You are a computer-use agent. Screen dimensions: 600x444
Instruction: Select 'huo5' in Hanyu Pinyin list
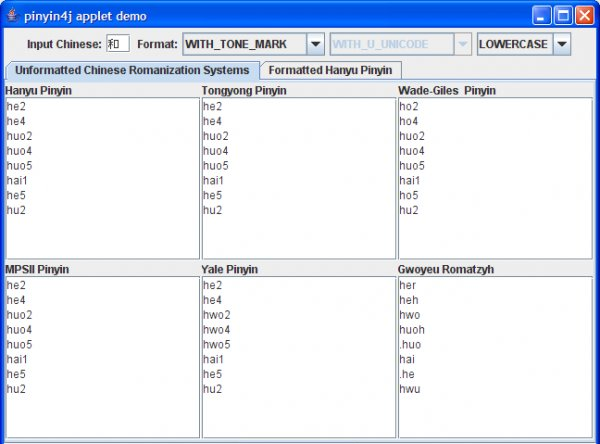(20, 166)
